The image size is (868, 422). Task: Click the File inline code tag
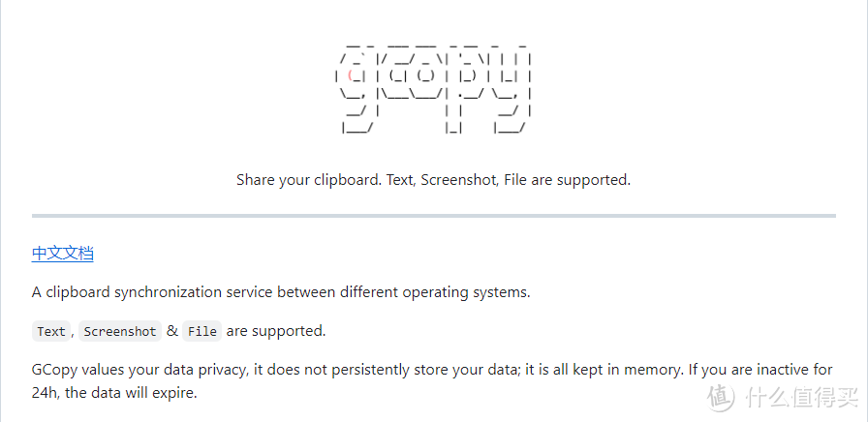(x=202, y=331)
